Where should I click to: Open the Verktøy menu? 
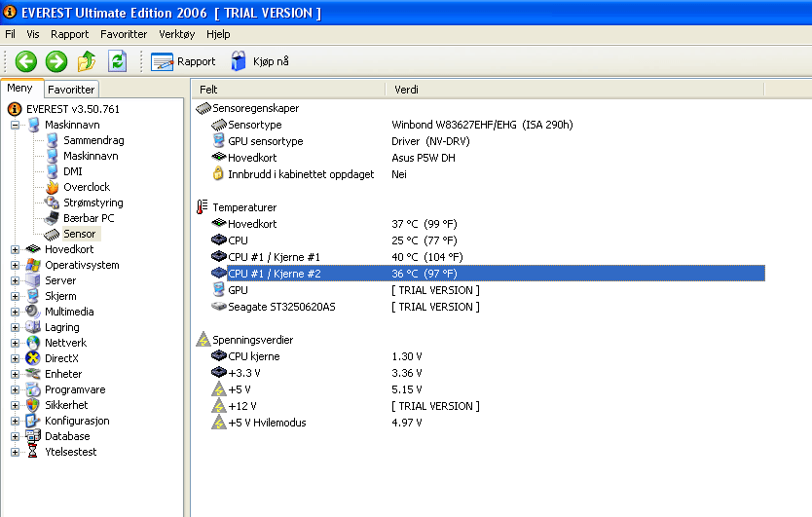tap(176, 34)
